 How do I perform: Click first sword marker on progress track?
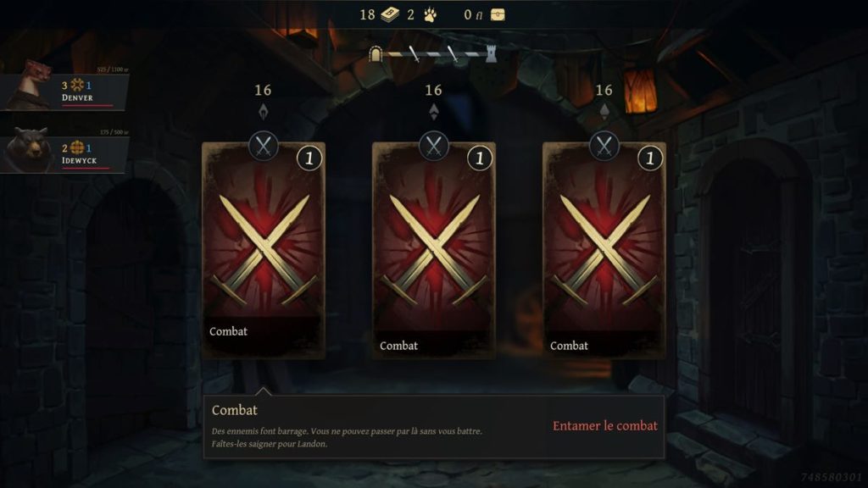tap(414, 53)
